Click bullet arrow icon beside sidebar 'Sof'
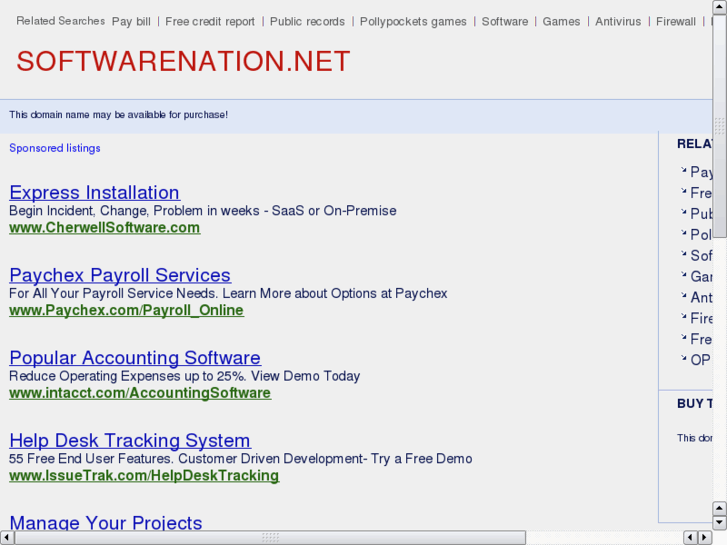727x545 pixels. click(683, 253)
